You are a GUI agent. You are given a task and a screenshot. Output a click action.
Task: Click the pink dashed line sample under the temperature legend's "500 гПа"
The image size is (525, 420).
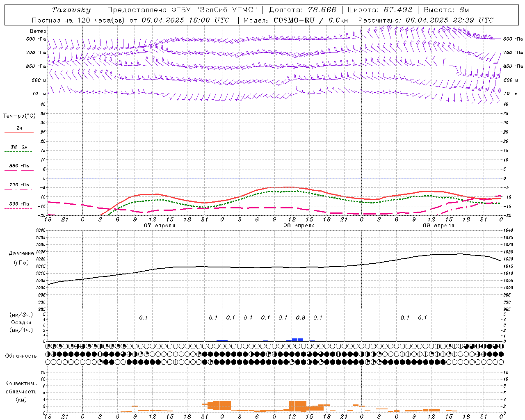19,208
